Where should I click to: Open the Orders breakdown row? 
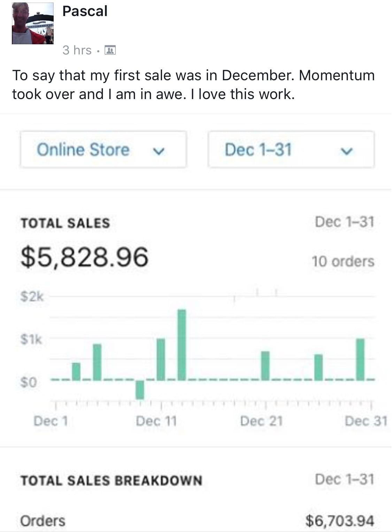tap(43, 521)
